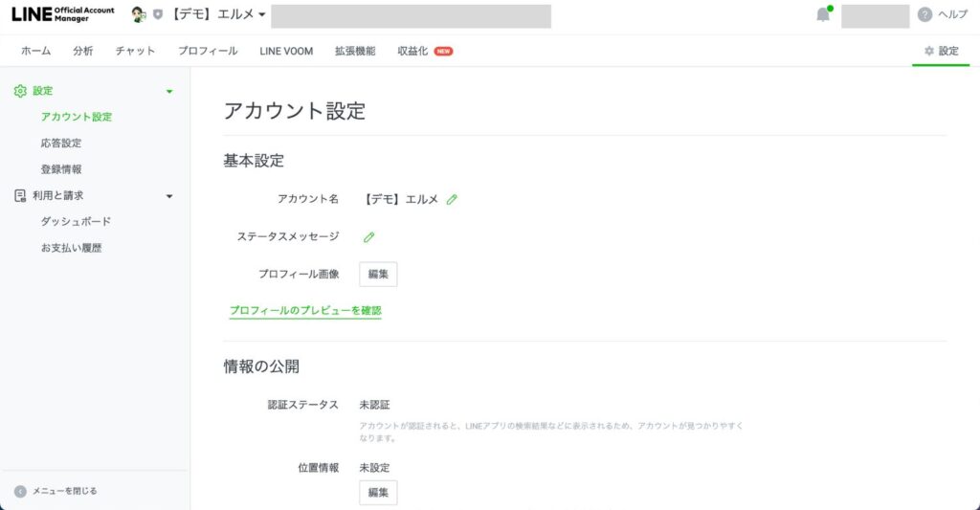The width and height of the screenshot is (980, 510).
Task: Click the 利用と請求 billing document icon
Action: (20, 195)
